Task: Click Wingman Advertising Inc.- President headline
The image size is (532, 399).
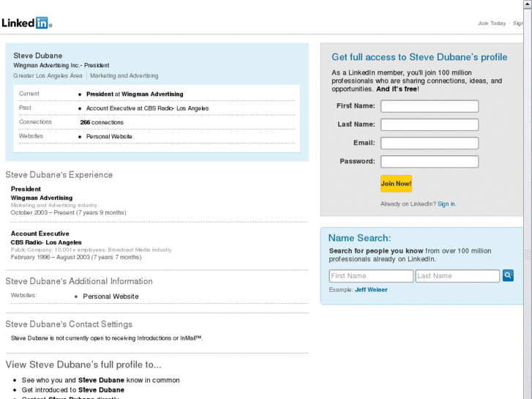Action: [x=61, y=65]
